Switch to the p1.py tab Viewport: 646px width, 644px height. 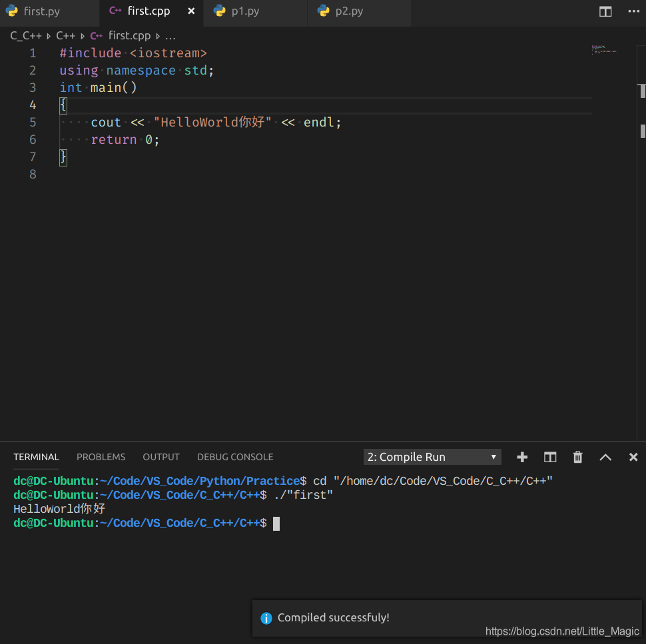(x=245, y=11)
